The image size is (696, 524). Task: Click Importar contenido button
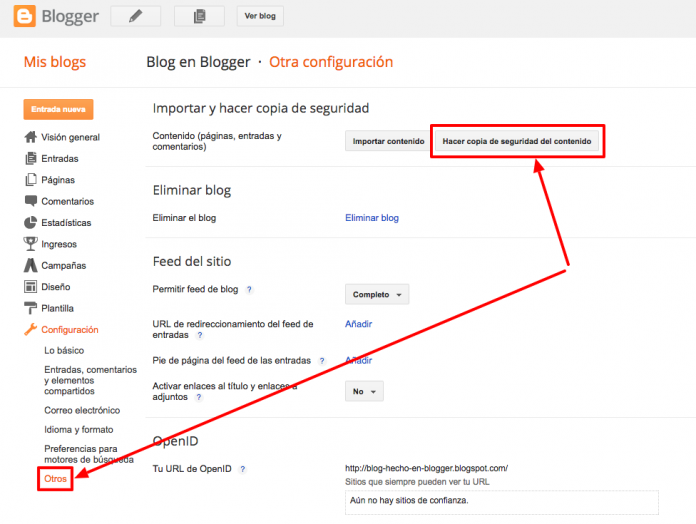388,142
